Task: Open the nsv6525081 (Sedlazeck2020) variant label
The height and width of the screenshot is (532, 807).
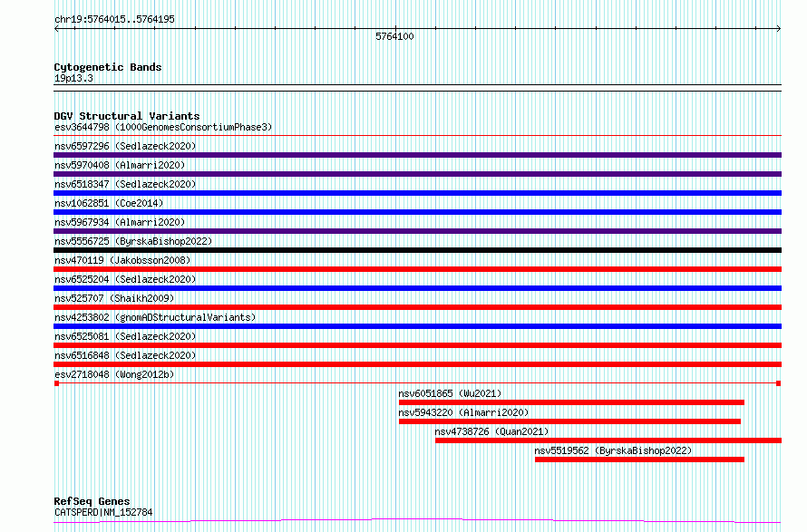Action: point(125,336)
